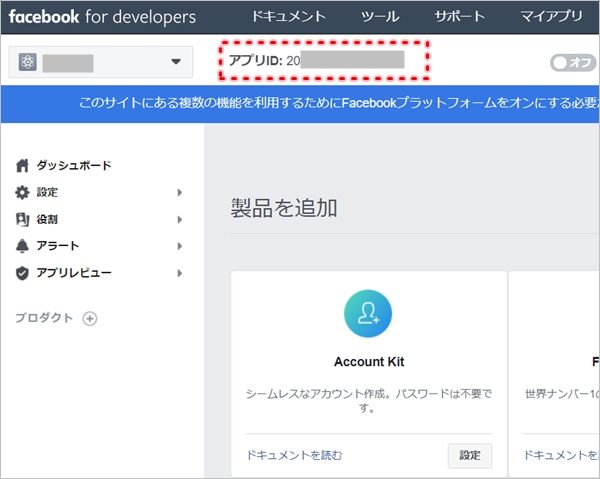Screen dimensions: 600x479
Task: Go to ダッシュボード in the sidebar
Action: click(x=74, y=165)
